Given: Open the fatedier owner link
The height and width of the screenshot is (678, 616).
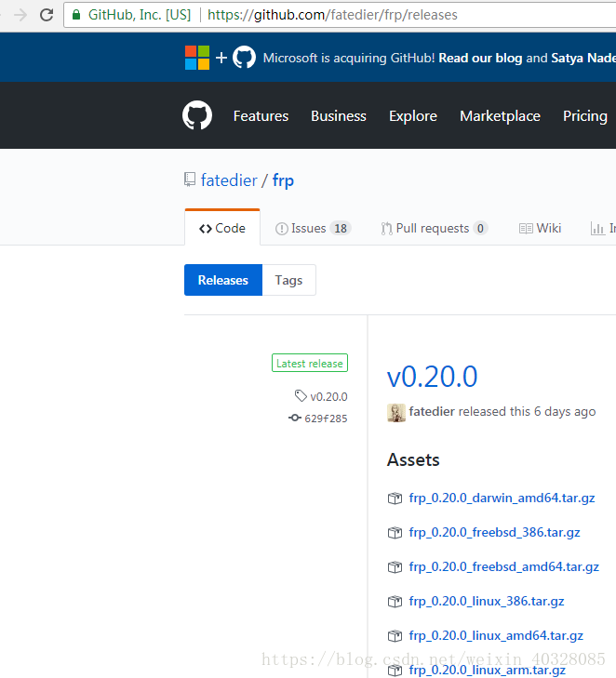Looking at the screenshot, I should pyautogui.click(x=229, y=179).
